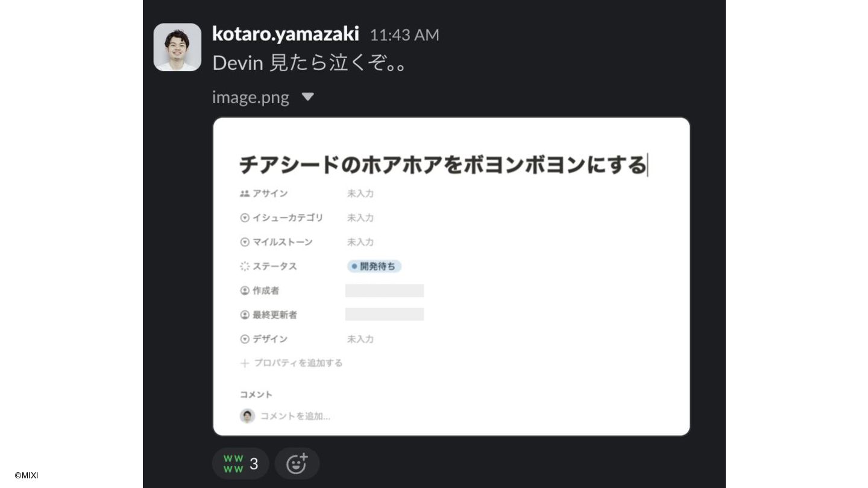Click the wwww reaction with count 3

tap(241, 463)
